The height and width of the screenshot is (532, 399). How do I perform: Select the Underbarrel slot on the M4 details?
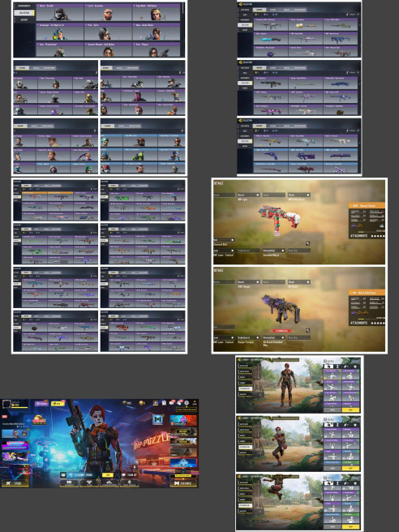point(249,337)
